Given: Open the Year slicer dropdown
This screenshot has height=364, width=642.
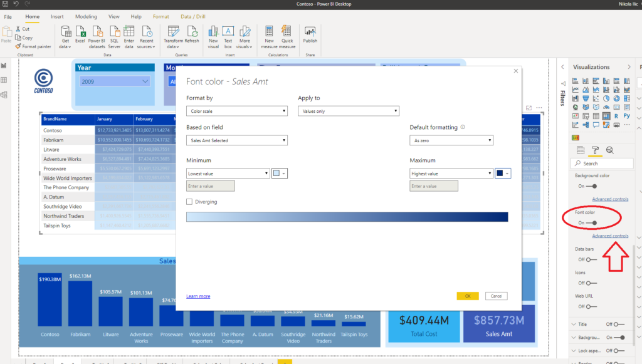Looking at the screenshot, I should click(115, 81).
